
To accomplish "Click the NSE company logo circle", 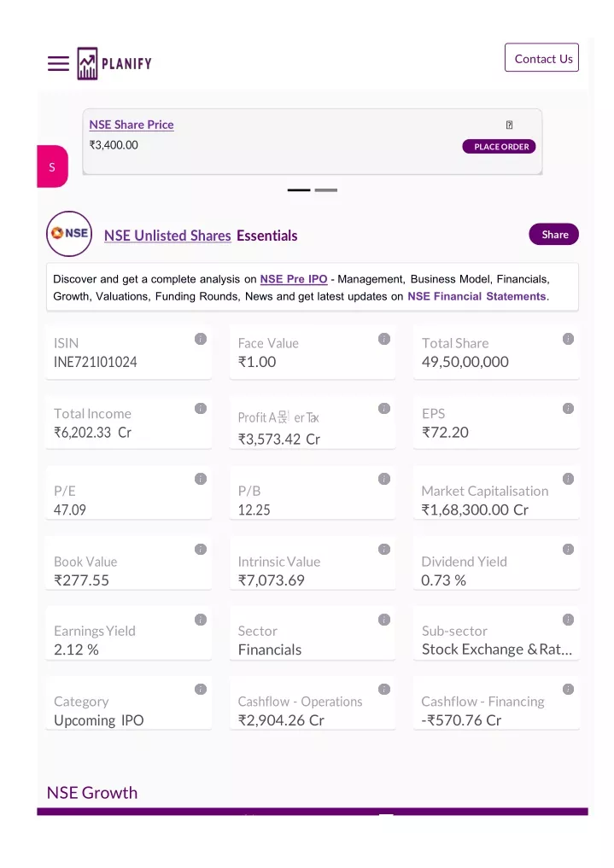I will click(69, 234).
